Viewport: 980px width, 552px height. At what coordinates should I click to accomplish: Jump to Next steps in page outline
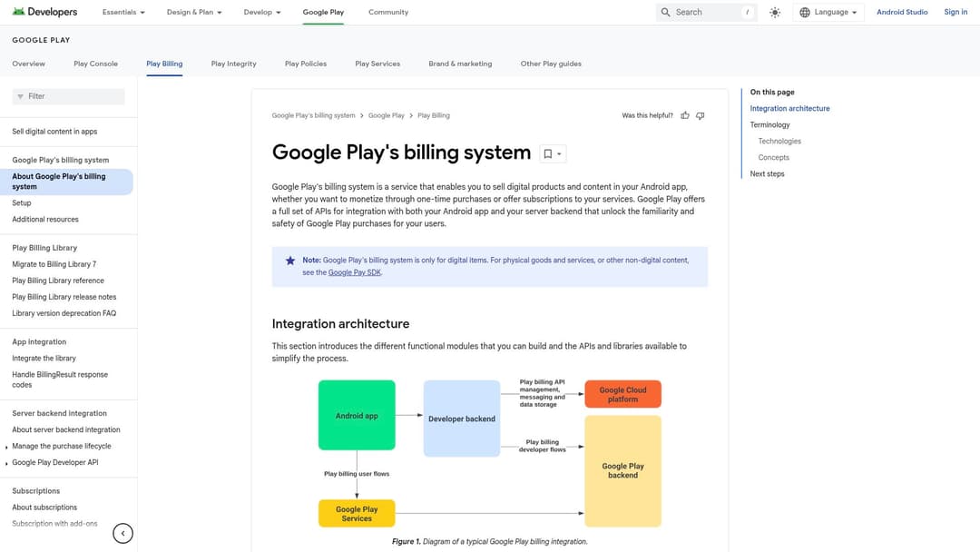(x=767, y=173)
